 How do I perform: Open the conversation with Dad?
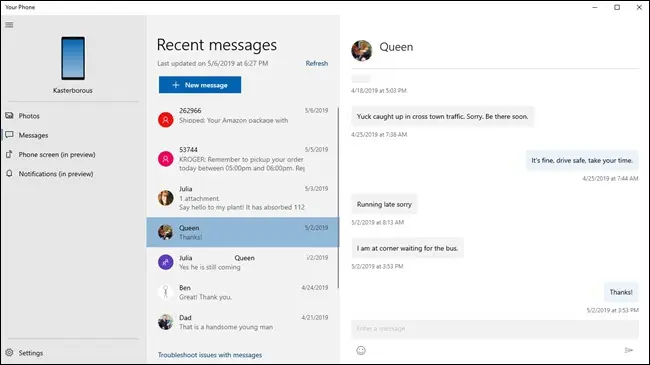pos(243,322)
